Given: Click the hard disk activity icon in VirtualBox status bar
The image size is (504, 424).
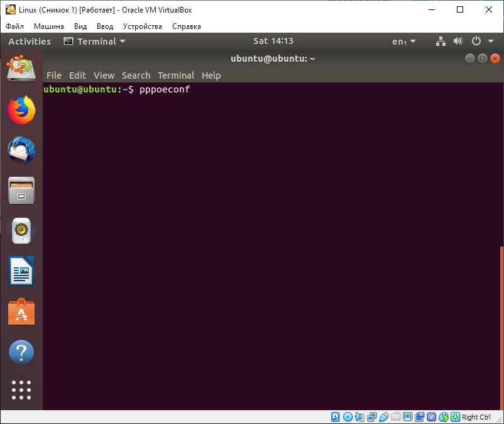Looking at the screenshot, I should 334,416.
